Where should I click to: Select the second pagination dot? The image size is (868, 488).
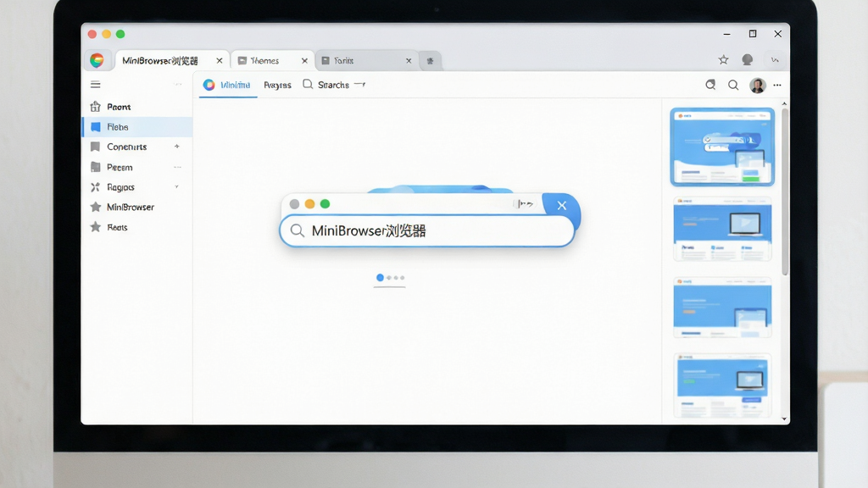point(388,278)
